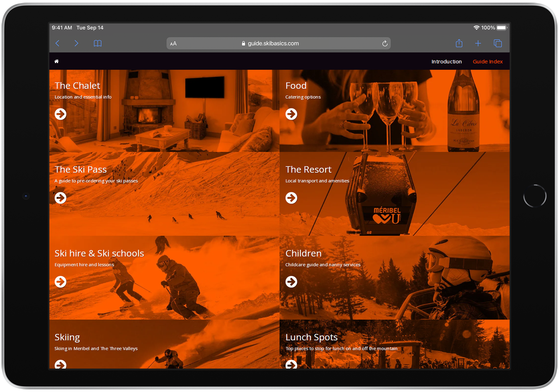Tap the arrow under Children section

pyautogui.click(x=291, y=282)
